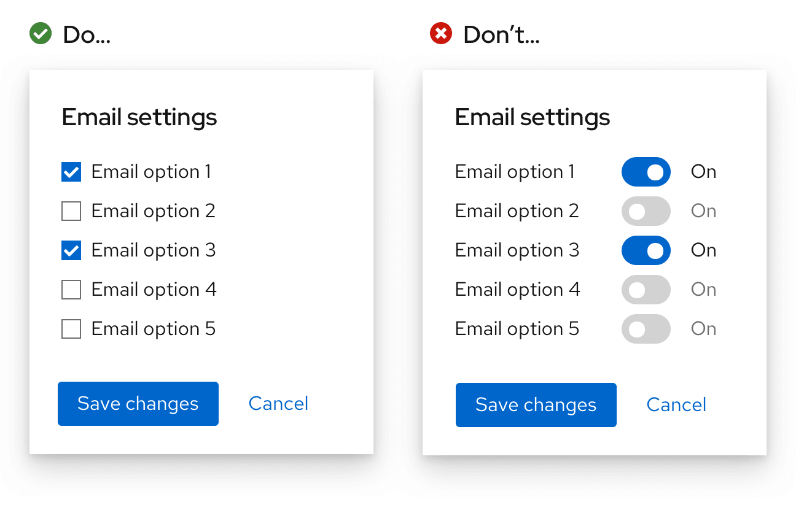Turn off the Email option 1 switch
Image resolution: width=812 pixels, height=513 pixels.
point(646,172)
